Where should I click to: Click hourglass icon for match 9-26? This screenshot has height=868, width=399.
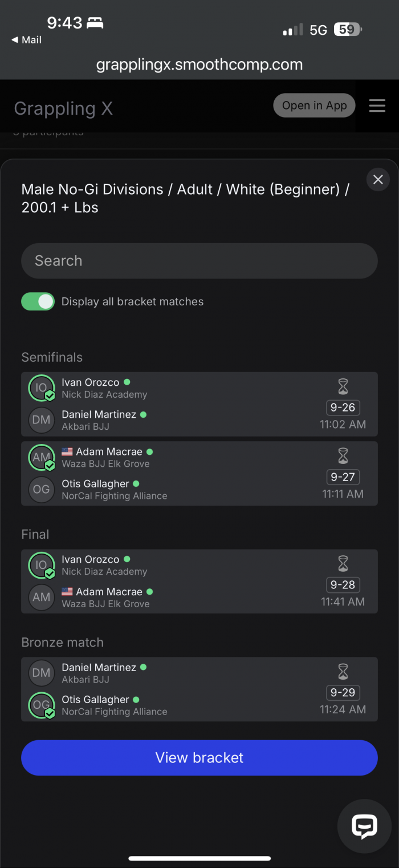[x=343, y=387]
